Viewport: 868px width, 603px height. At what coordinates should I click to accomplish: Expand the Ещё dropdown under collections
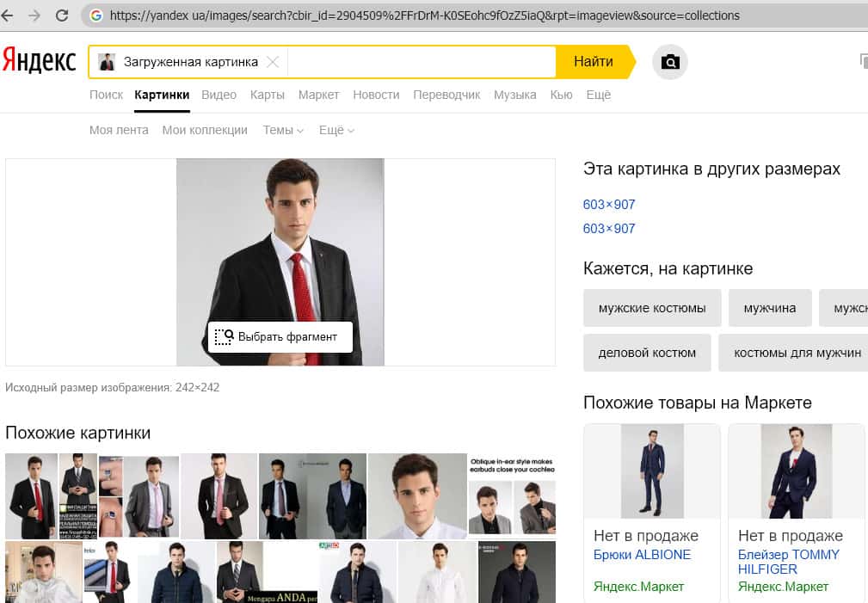(336, 130)
